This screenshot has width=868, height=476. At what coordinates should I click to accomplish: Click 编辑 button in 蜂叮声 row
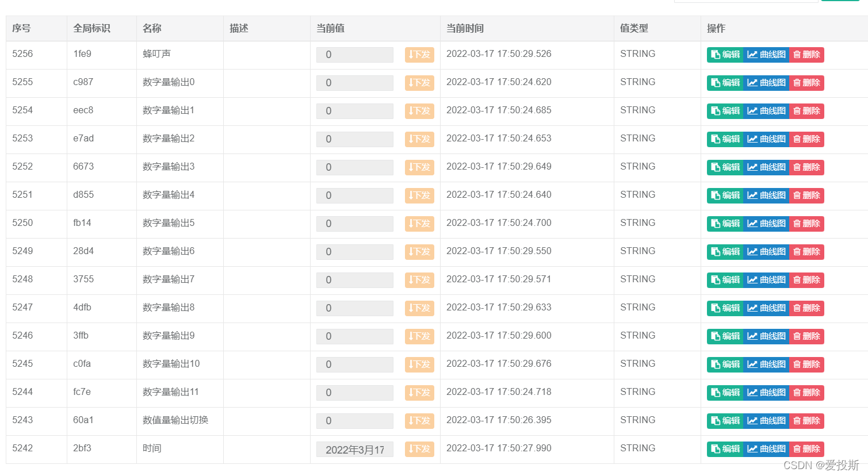(725, 55)
